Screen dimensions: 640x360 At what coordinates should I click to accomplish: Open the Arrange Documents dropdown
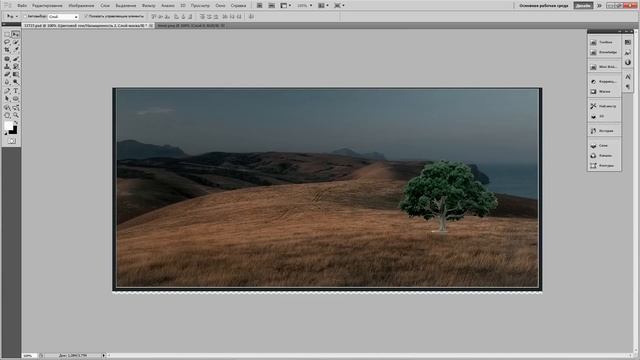pos(324,6)
